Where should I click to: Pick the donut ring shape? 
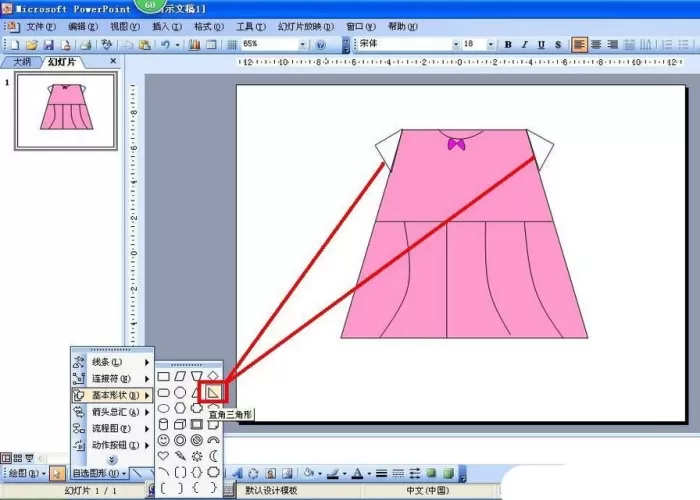tap(180, 440)
